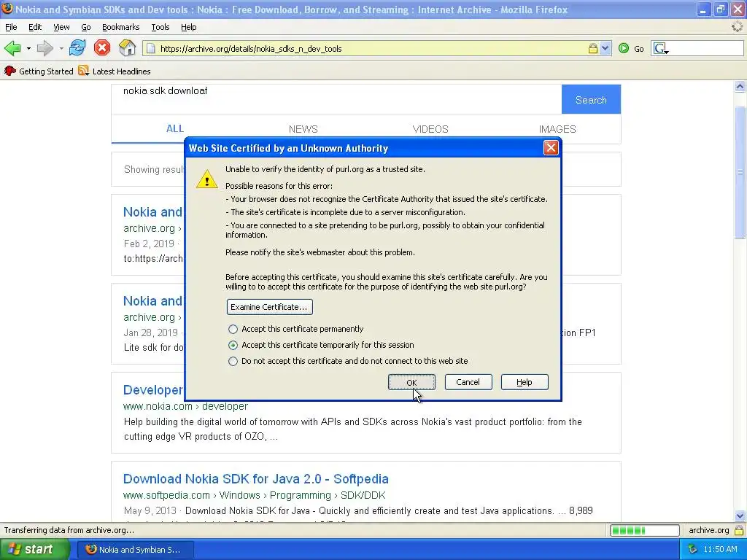Click the Getting Started bookmark icon

coord(10,71)
